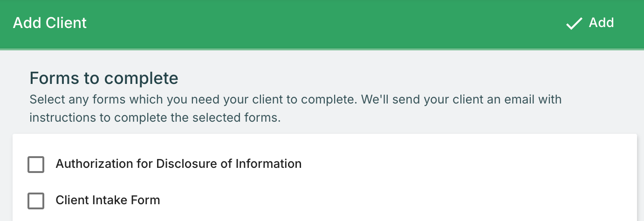Click the Forms to complete heading
The width and height of the screenshot is (644, 221).
[x=104, y=78]
